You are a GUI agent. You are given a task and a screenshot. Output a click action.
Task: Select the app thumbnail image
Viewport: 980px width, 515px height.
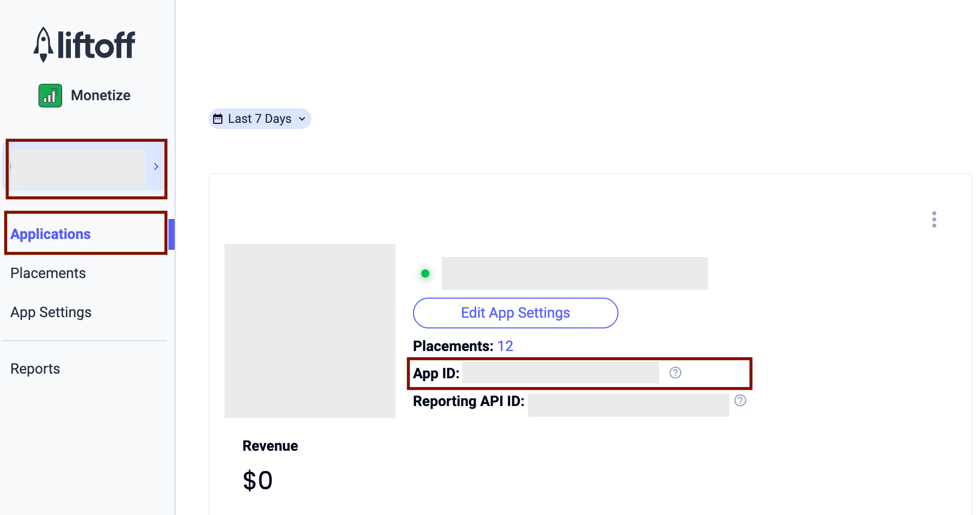(309, 331)
